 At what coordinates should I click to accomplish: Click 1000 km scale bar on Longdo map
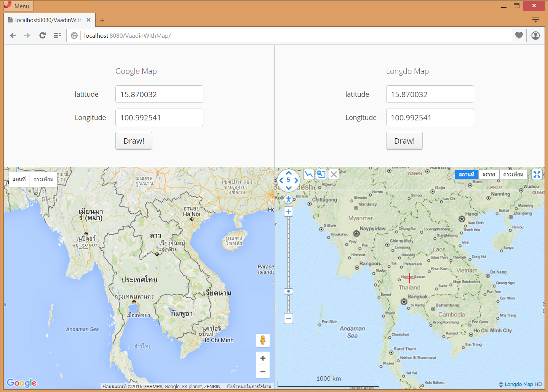(328, 382)
